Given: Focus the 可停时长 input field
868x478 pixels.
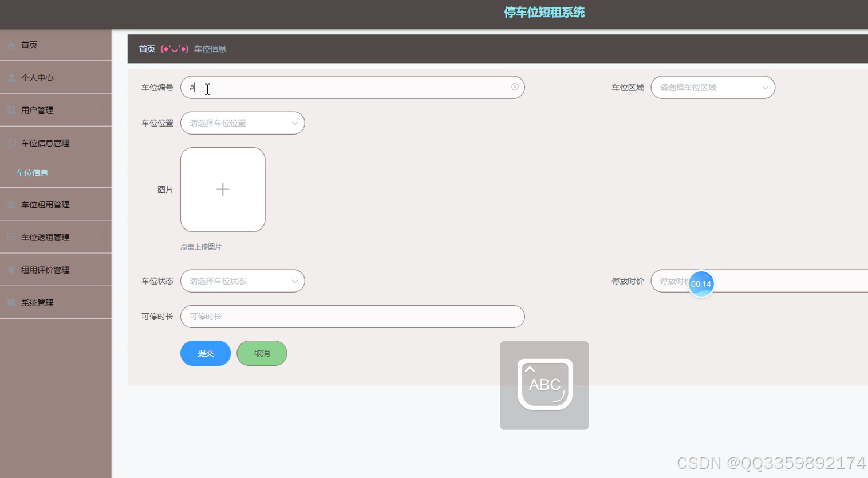Looking at the screenshot, I should 352,317.
